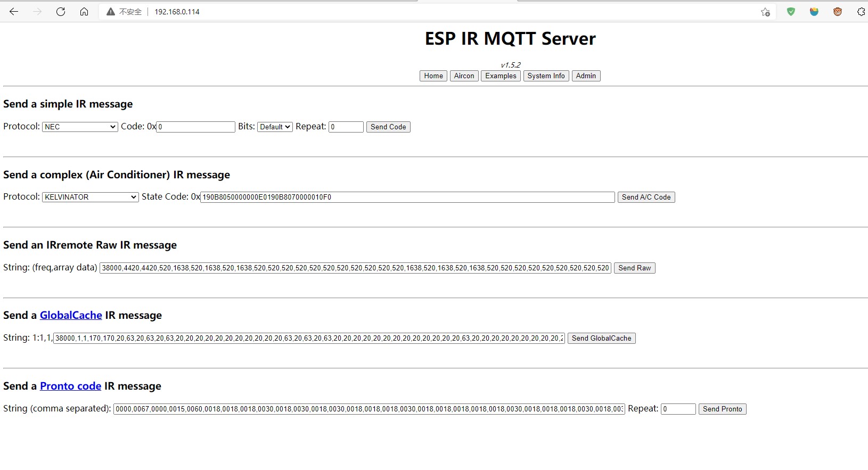868x470 pixels.
Task: Click the Send Pronto button
Action: pos(723,409)
